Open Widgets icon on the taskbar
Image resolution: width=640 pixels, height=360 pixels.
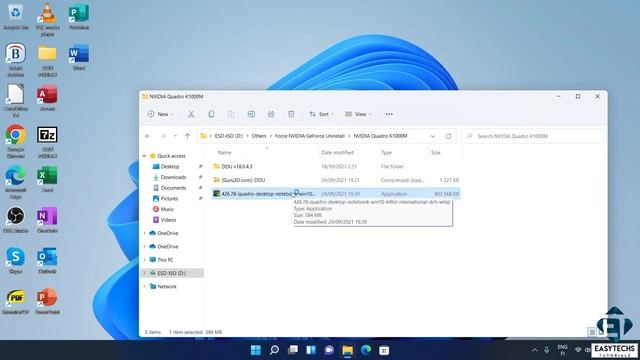click(x=311, y=350)
